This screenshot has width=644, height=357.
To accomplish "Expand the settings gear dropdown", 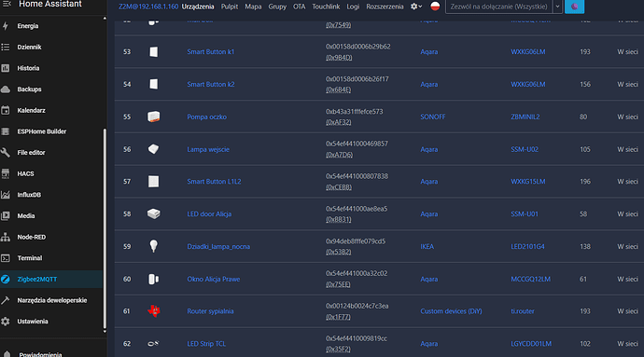I will (416, 7).
